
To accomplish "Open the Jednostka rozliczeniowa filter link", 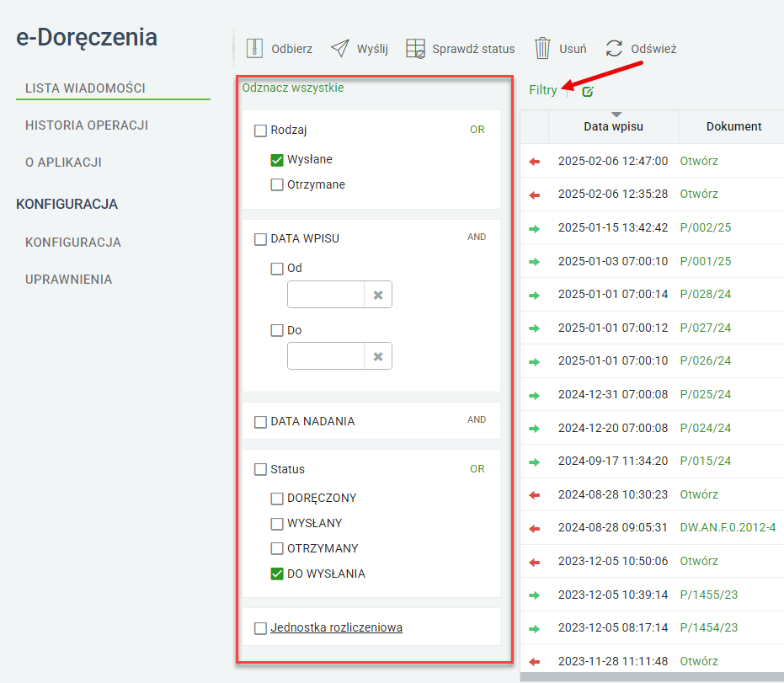I will click(x=337, y=627).
